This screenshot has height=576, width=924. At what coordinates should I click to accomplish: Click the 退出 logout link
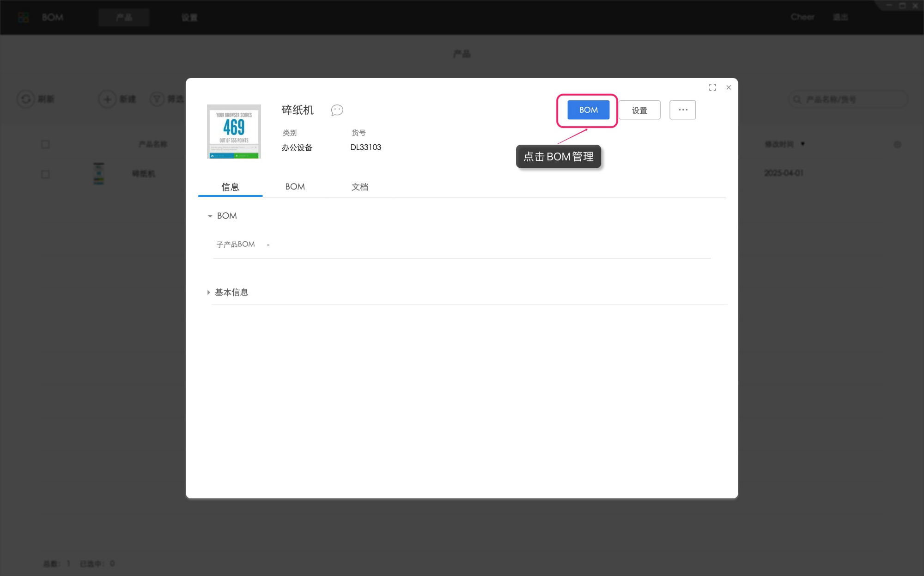pyautogui.click(x=841, y=17)
